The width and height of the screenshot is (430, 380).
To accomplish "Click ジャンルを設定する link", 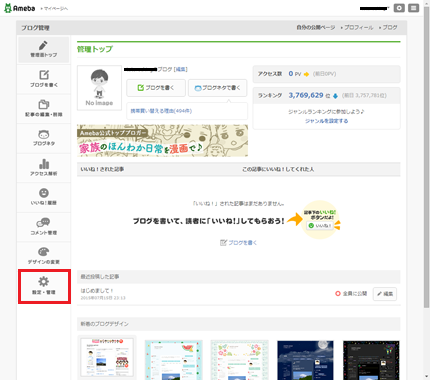I will 326,121.
